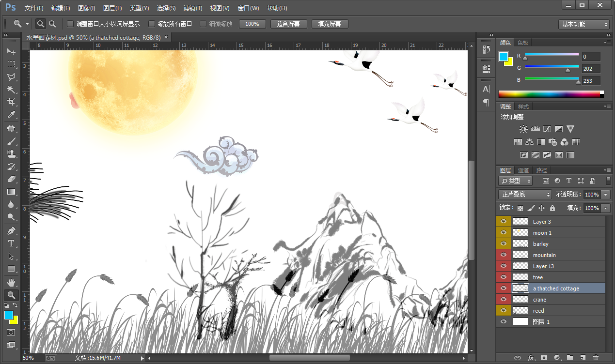Image resolution: width=615 pixels, height=364 pixels.
Task: Click the 填充屏幕 button
Action: pyautogui.click(x=330, y=24)
